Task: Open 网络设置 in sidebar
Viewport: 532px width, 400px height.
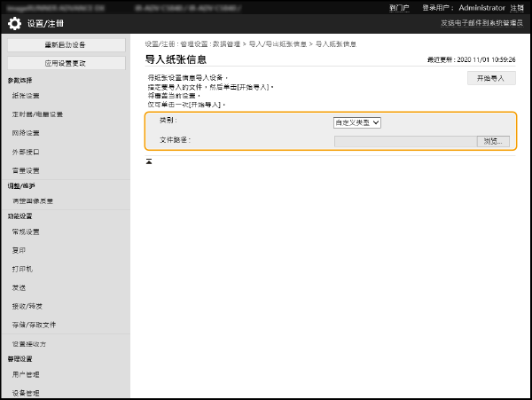Action: click(26, 133)
